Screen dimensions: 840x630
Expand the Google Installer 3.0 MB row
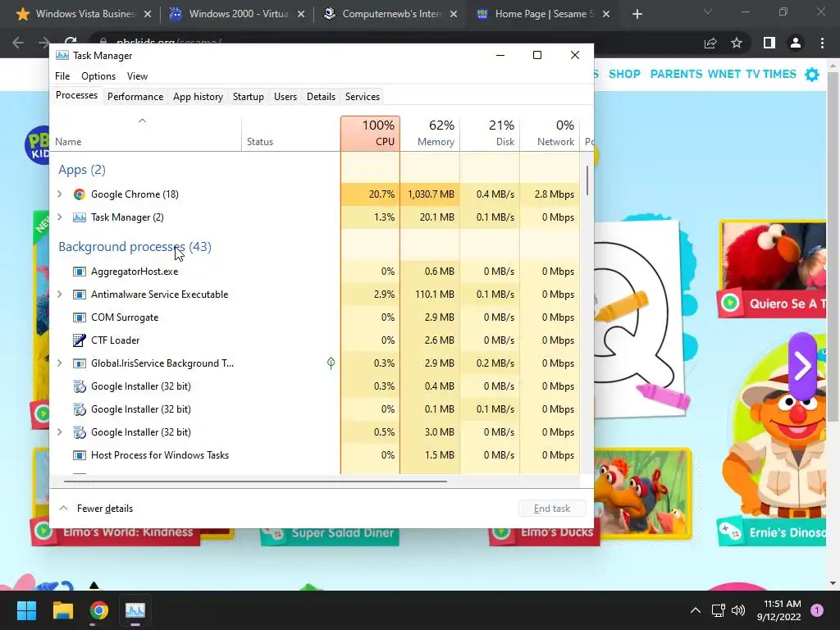[59, 432]
